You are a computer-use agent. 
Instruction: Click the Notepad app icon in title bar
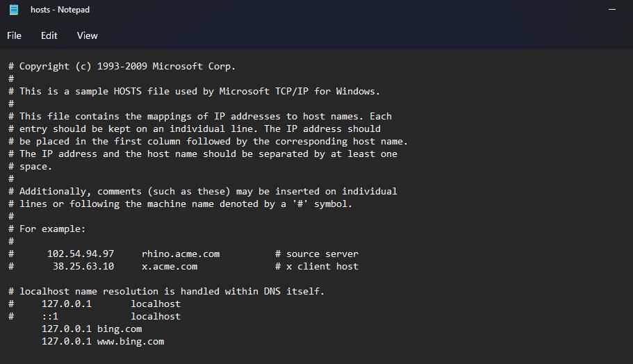click(14, 10)
